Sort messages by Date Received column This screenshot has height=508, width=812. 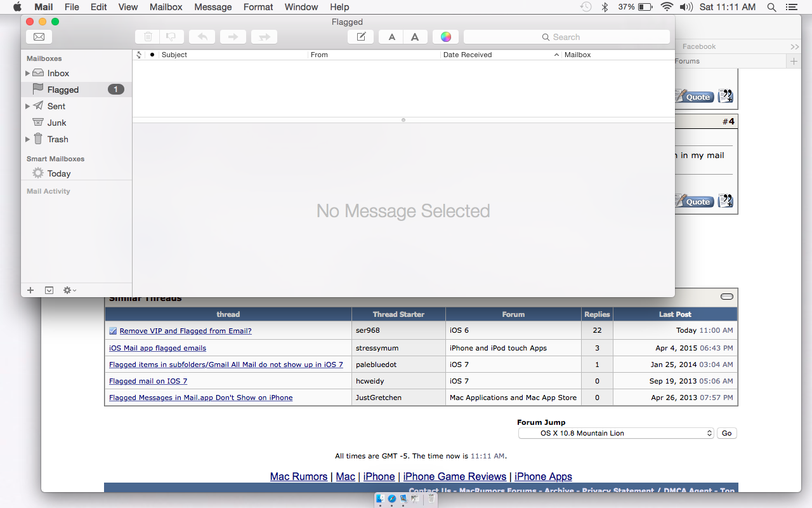[x=501, y=55]
